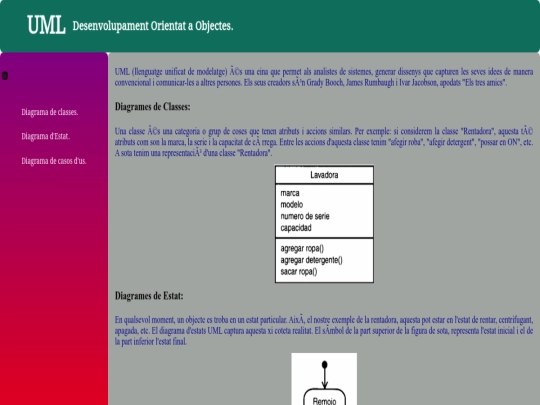Viewport: 540px width, 405px height.
Task: Click the intro paragraph starting 'UML (llenguatge unificat'
Action: pyautogui.click(x=324, y=77)
